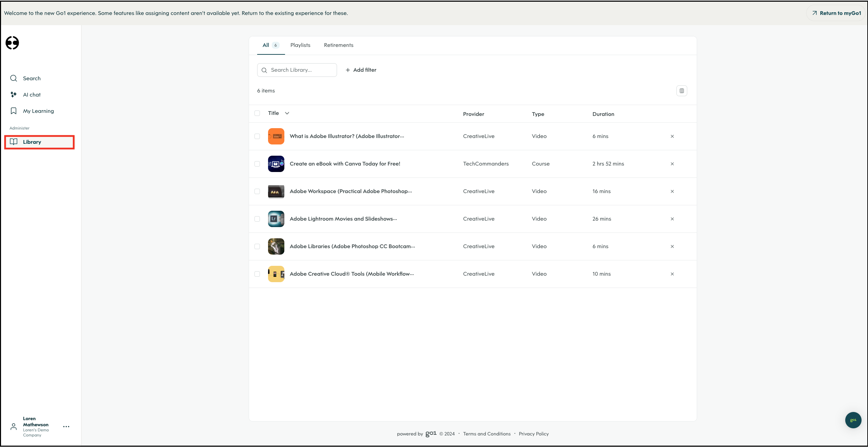Image resolution: width=868 pixels, height=447 pixels.
Task: Remove Adobe Lightroom Movies item
Action: (x=672, y=219)
